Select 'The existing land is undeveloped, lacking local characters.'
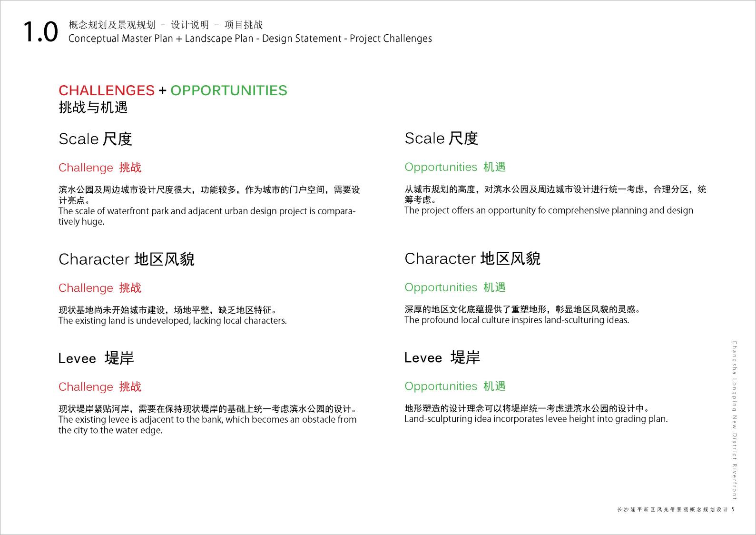This screenshot has height=535, width=756. tap(173, 321)
